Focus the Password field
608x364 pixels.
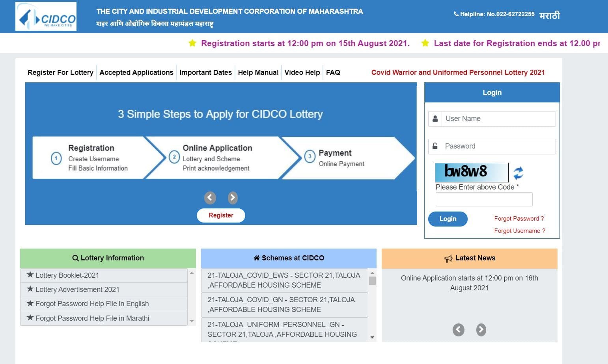[x=498, y=146]
